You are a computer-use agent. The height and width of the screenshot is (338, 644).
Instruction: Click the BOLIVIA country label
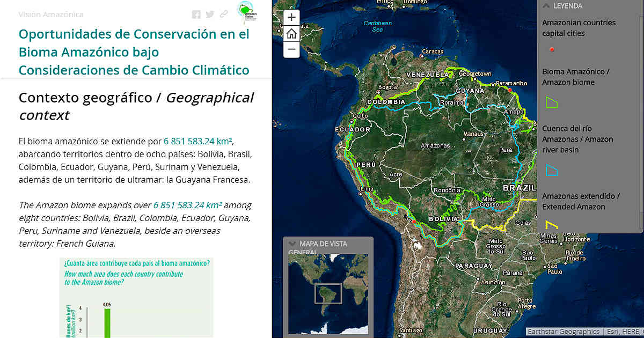443,219
